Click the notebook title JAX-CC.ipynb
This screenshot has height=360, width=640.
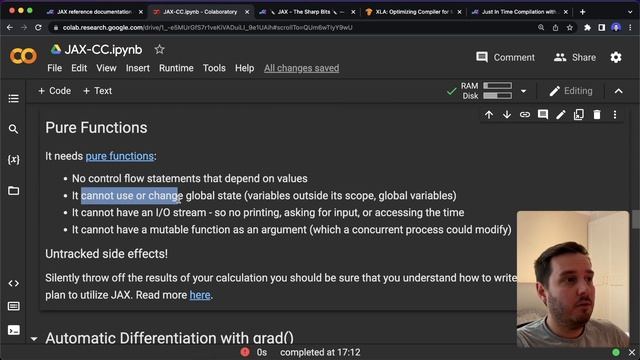tap(103, 50)
